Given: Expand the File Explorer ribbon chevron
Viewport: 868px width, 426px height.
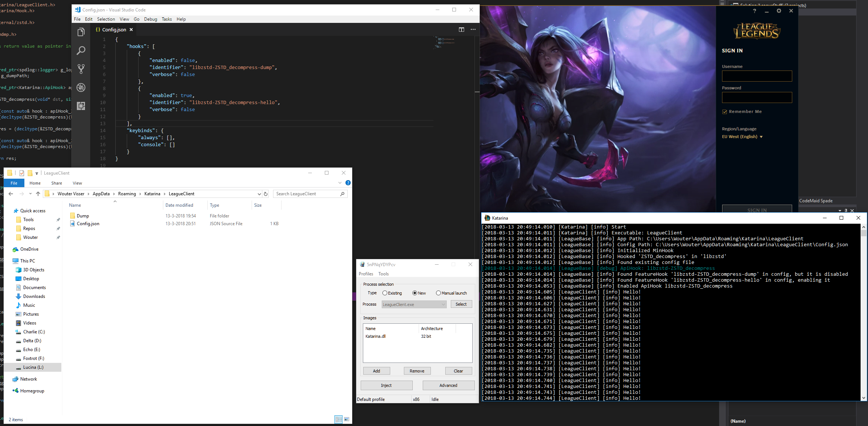Looking at the screenshot, I should 340,183.
